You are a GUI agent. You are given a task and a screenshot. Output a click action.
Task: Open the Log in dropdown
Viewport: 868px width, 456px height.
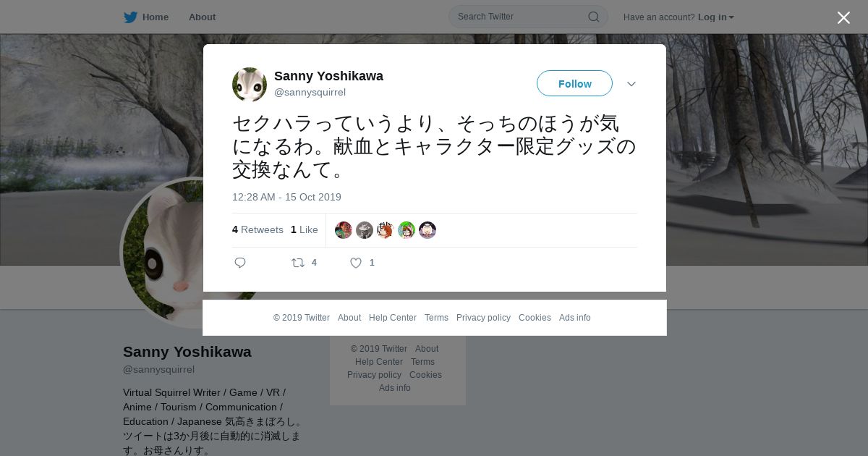(716, 17)
